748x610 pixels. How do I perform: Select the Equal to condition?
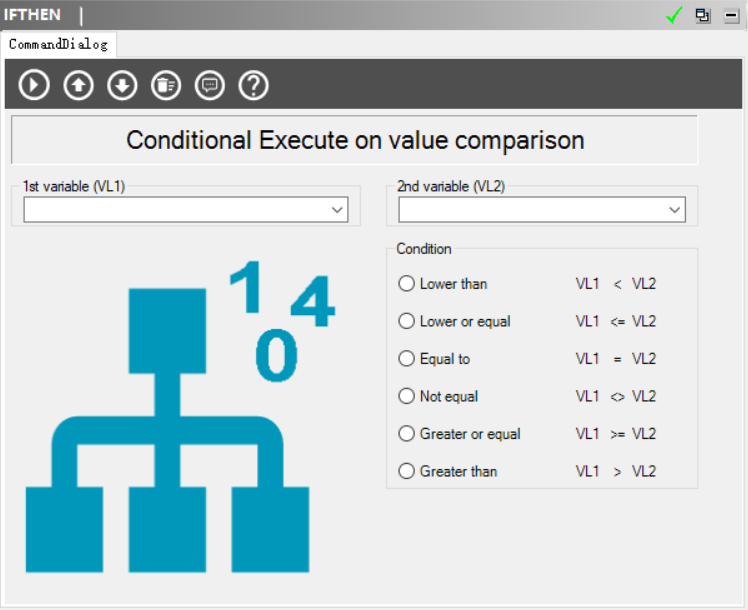pyautogui.click(x=407, y=359)
